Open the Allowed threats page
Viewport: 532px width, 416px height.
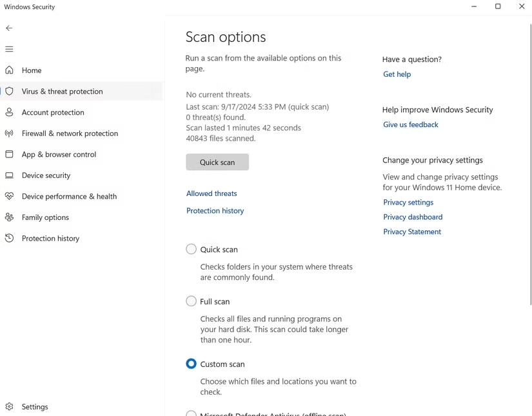click(x=212, y=193)
